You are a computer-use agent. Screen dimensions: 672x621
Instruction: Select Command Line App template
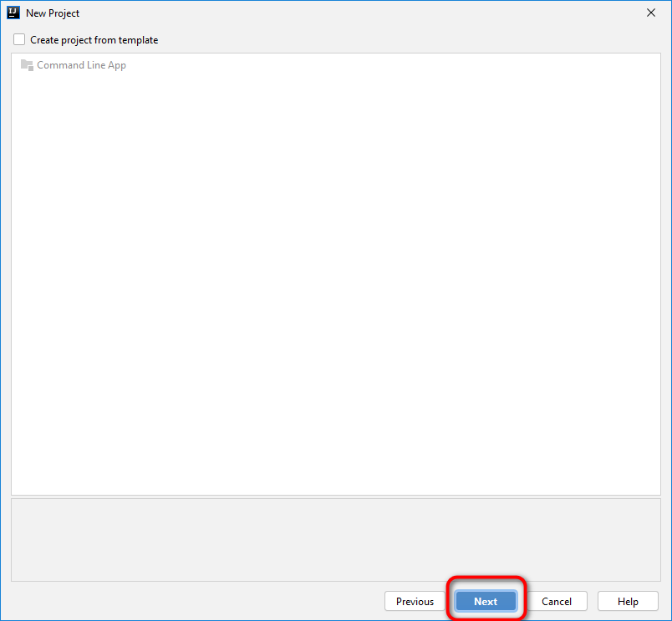tap(81, 65)
